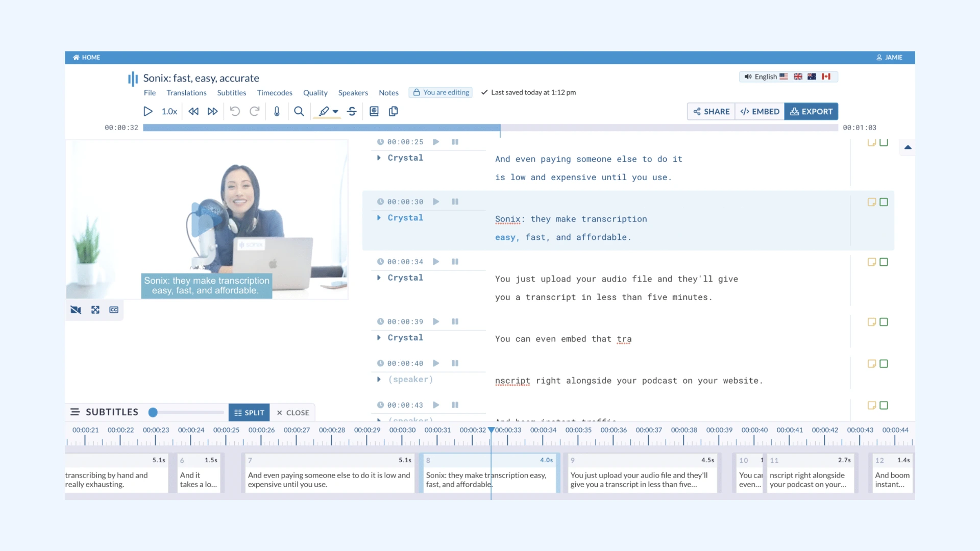This screenshot has width=980, height=551.
Task: Add a note to the 00:00:39 paragraph
Action: tap(872, 322)
